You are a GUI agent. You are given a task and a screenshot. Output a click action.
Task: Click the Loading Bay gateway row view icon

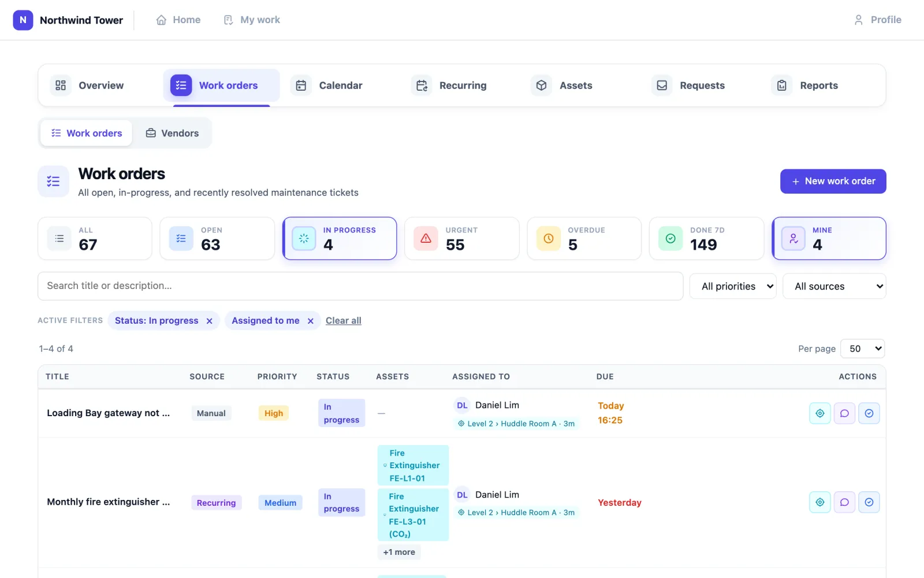coord(819,413)
